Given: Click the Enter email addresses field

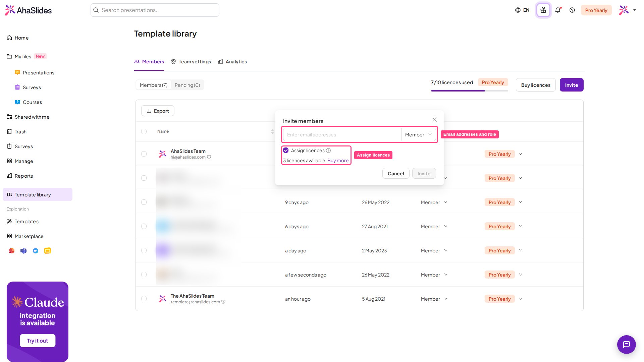Looking at the screenshot, I should point(342,134).
